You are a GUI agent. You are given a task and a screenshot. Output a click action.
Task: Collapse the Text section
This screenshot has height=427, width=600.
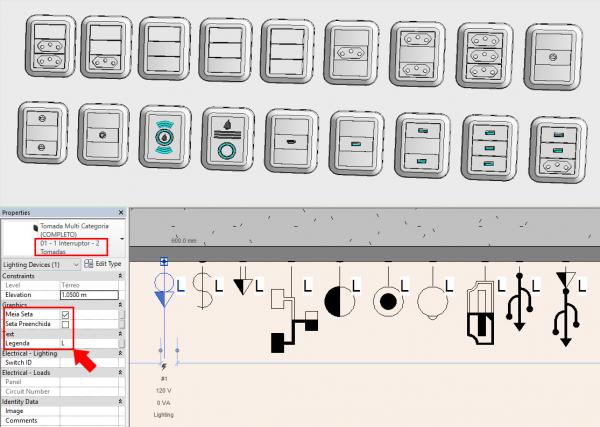pos(121,334)
